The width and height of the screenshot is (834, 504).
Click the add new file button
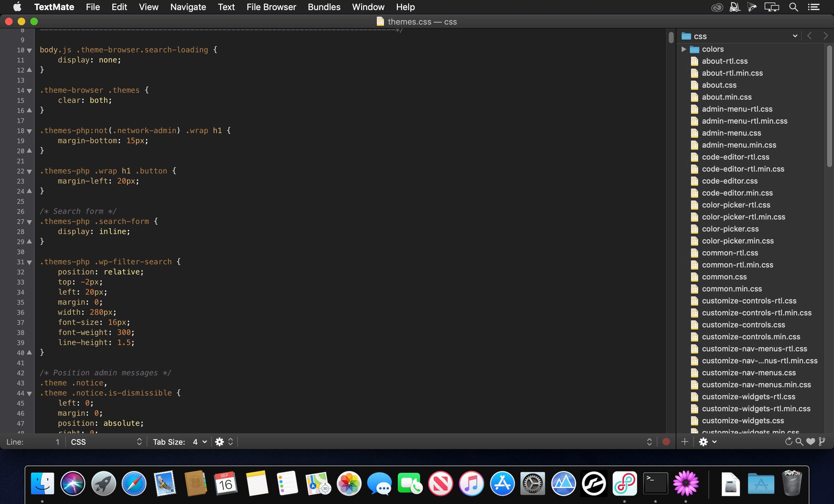pos(686,441)
